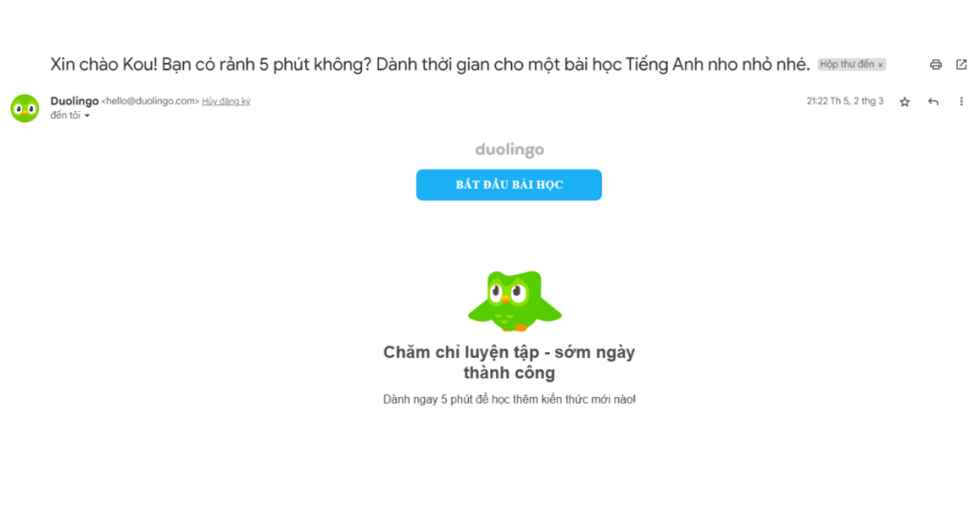
Task: Print this email with the printer icon
Action: point(936,64)
